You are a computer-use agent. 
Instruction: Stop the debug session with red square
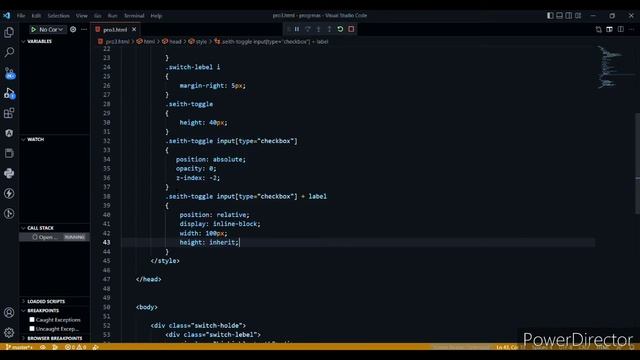click(x=351, y=29)
